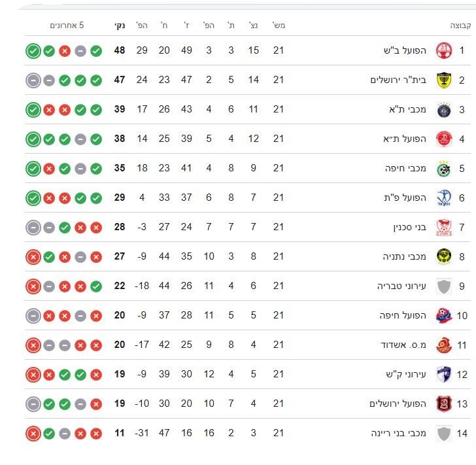Click the מכבי נתניה team crest icon
This screenshot has height=465, width=476.
(x=444, y=256)
